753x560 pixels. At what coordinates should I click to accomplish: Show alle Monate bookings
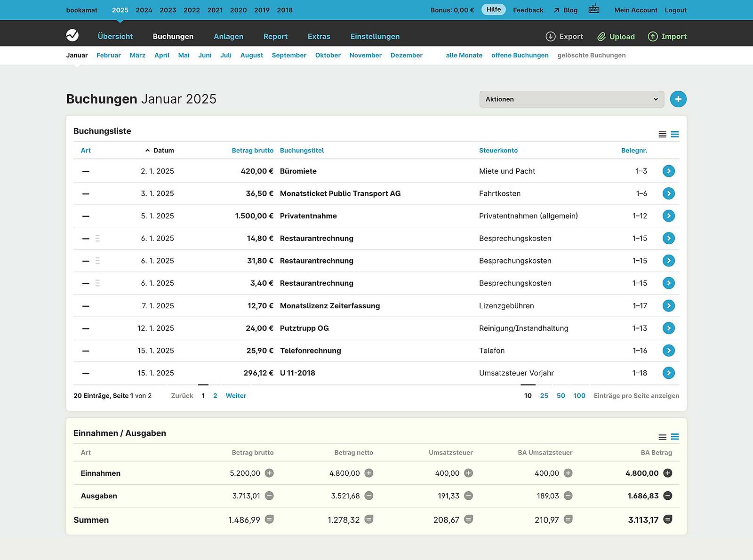[x=464, y=55]
